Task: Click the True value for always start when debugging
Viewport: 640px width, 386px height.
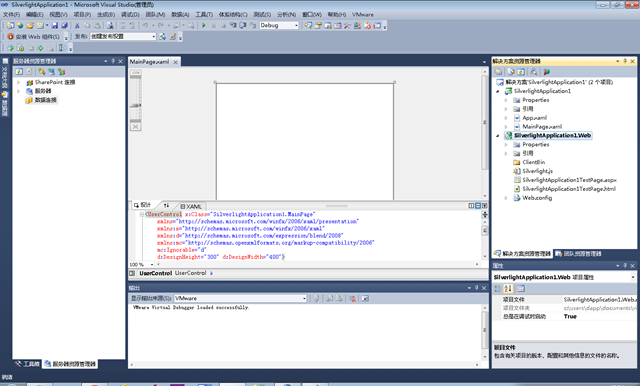Action: pos(570,317)
